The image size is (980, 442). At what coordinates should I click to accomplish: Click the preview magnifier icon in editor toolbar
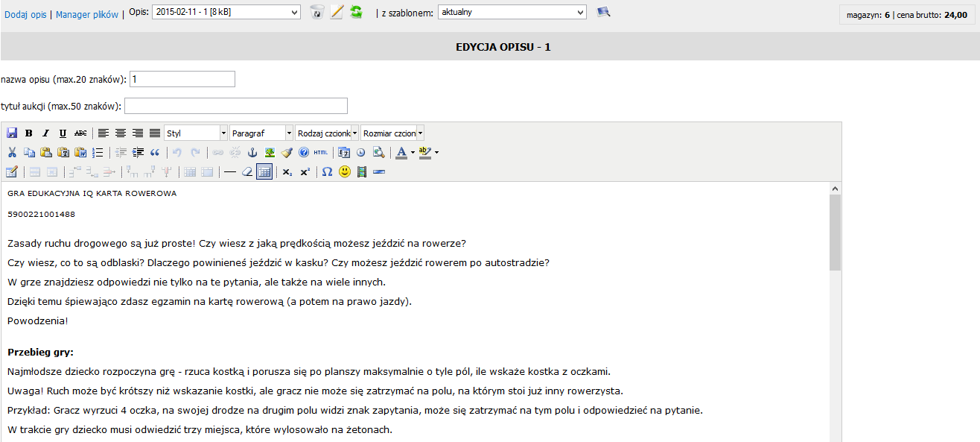point(378,153)
